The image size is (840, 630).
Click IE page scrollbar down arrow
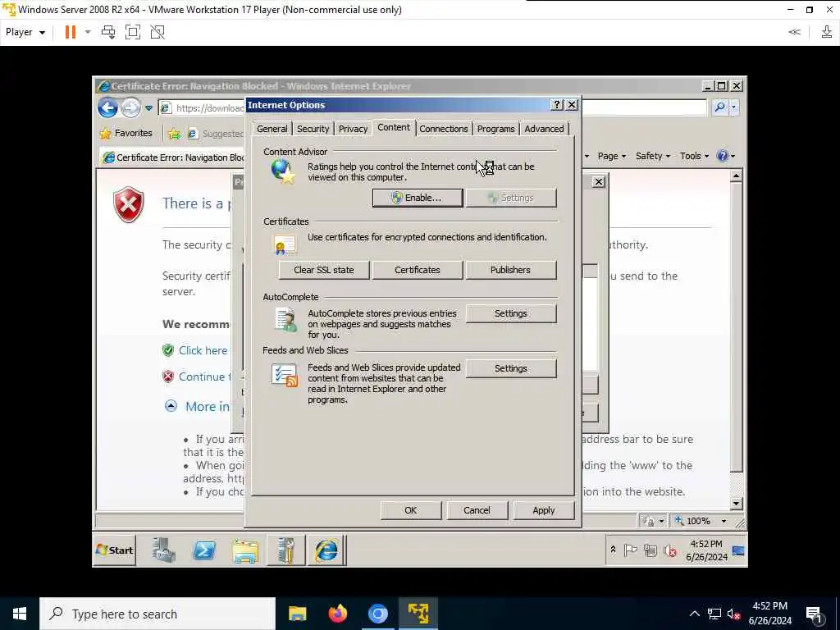736,504
